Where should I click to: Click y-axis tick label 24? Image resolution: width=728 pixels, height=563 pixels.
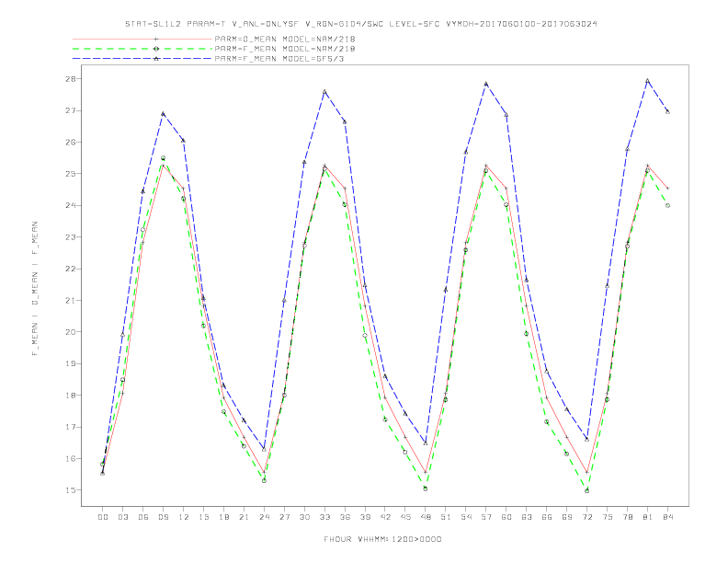(70, 205)
